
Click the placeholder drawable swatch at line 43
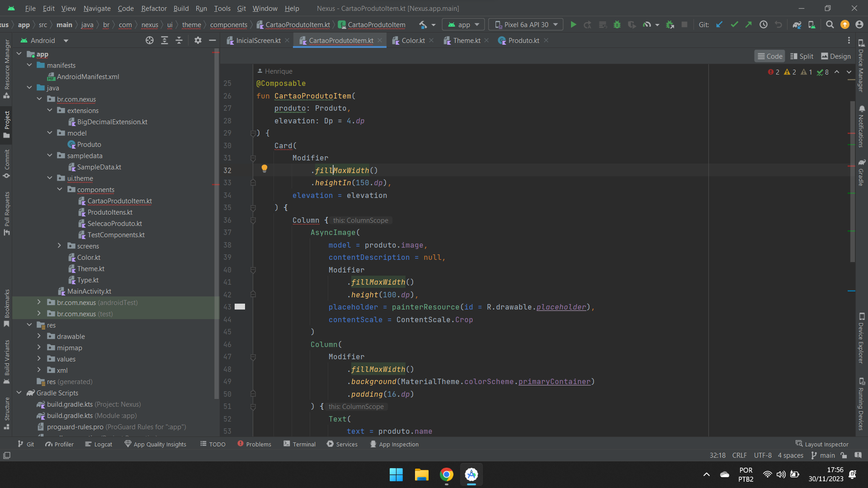(x=240, y=307)
